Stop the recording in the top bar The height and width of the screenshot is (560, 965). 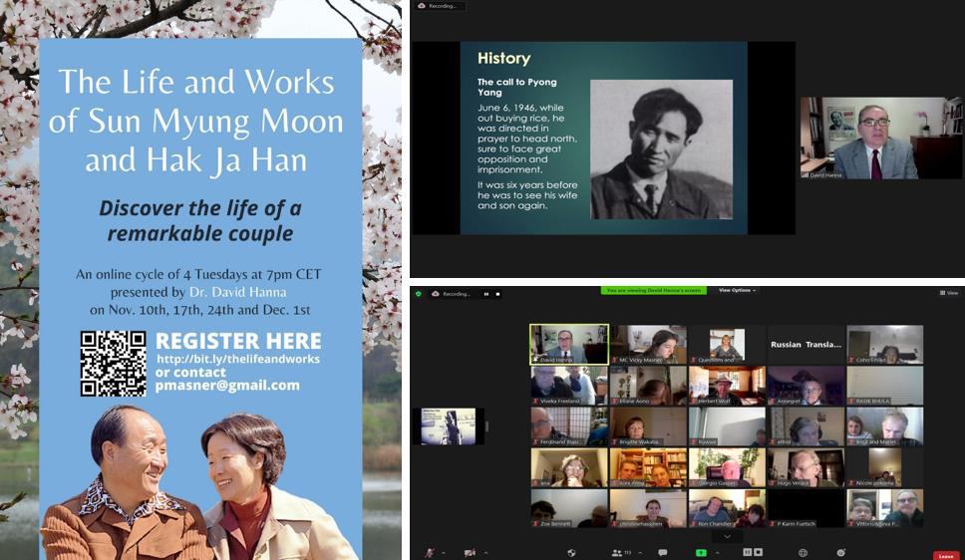point(497,294)
